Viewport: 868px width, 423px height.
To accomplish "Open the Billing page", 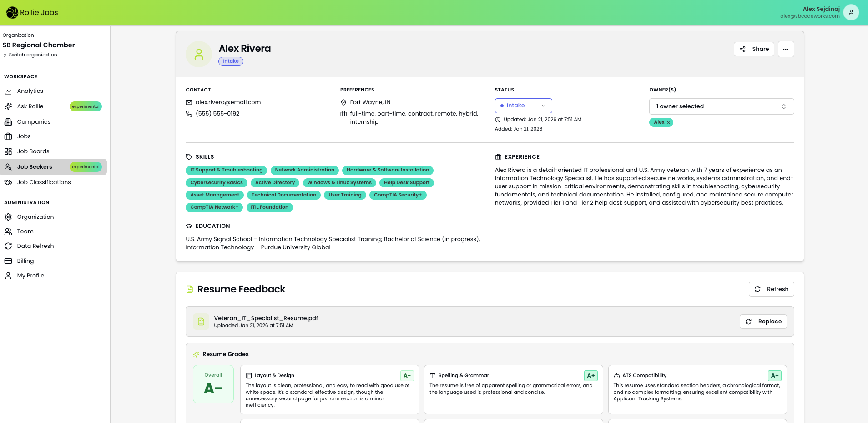I will click(25, 261).
